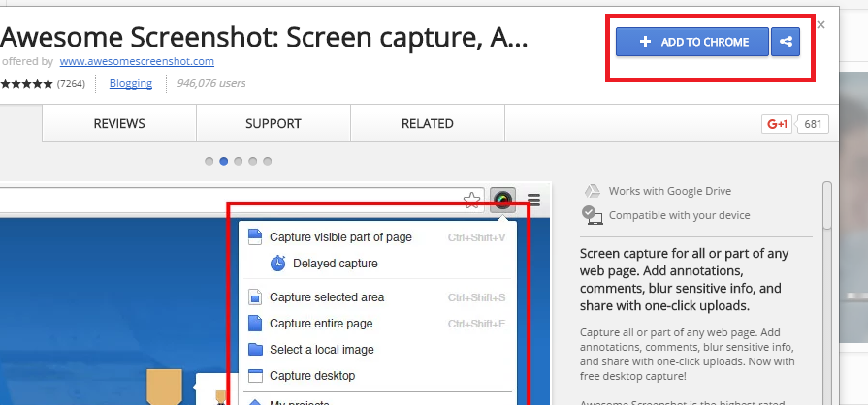Close the extension details dialog
The height and width of the screenshot is (405, 868).
click(x=820, y=25)
